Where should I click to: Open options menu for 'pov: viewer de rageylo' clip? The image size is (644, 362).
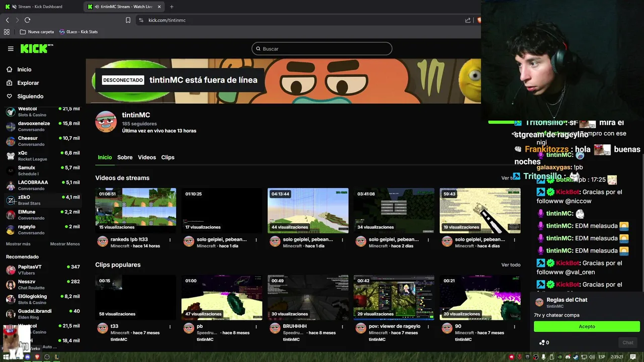[428, 327]
